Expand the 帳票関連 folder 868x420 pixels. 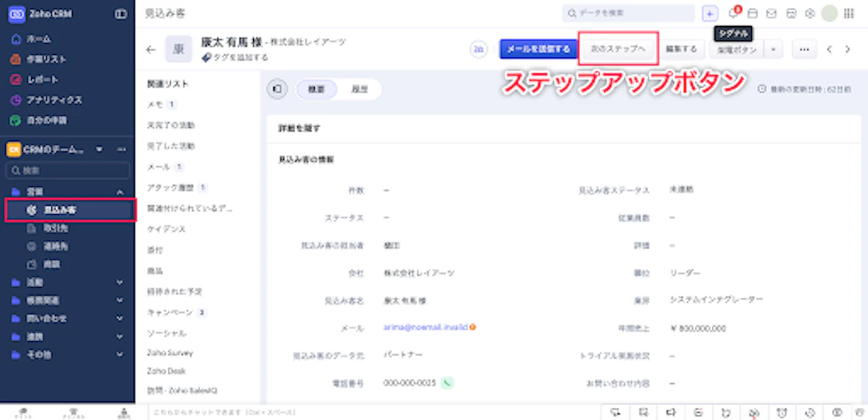tap(120, 301)
